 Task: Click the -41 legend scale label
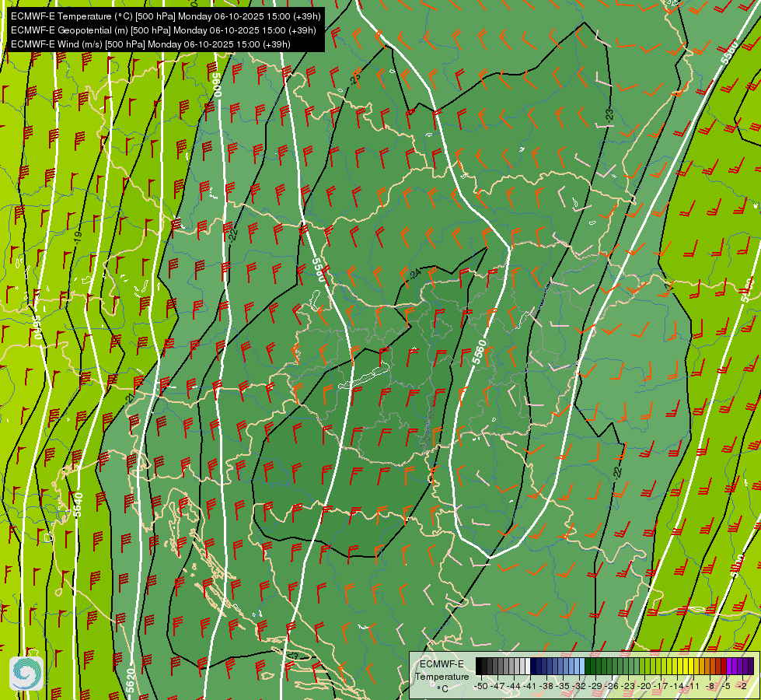530,686
